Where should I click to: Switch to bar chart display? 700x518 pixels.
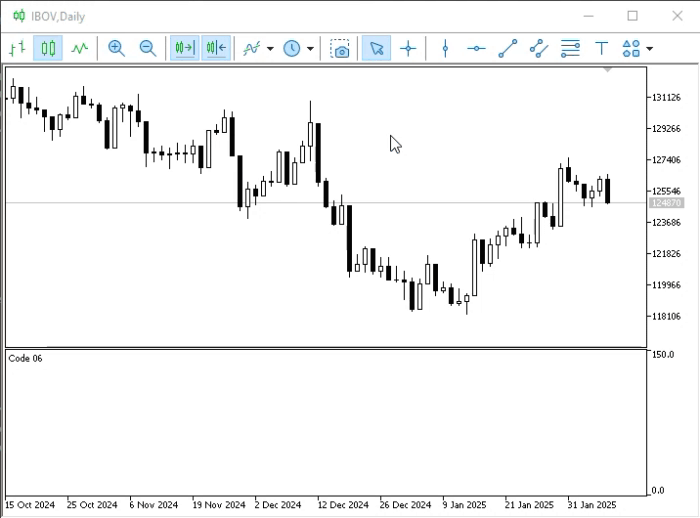click(17, 48)
